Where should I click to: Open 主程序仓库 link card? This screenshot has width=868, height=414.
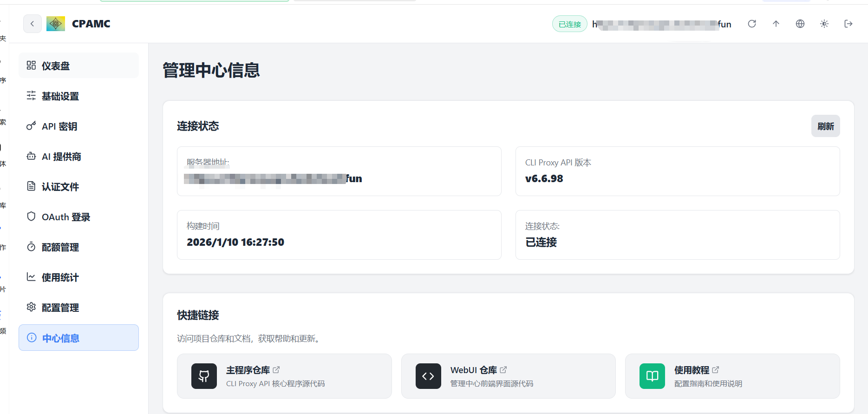[284, 376]
